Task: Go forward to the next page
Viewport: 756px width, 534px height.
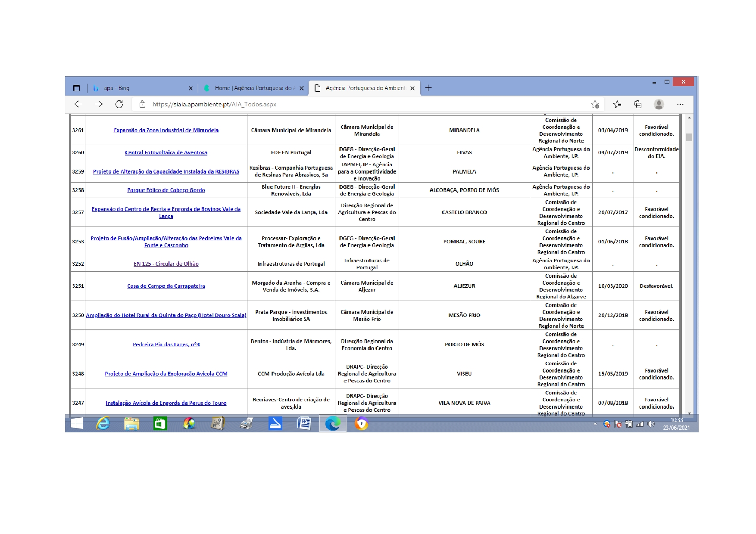Action: click(99, 104)
